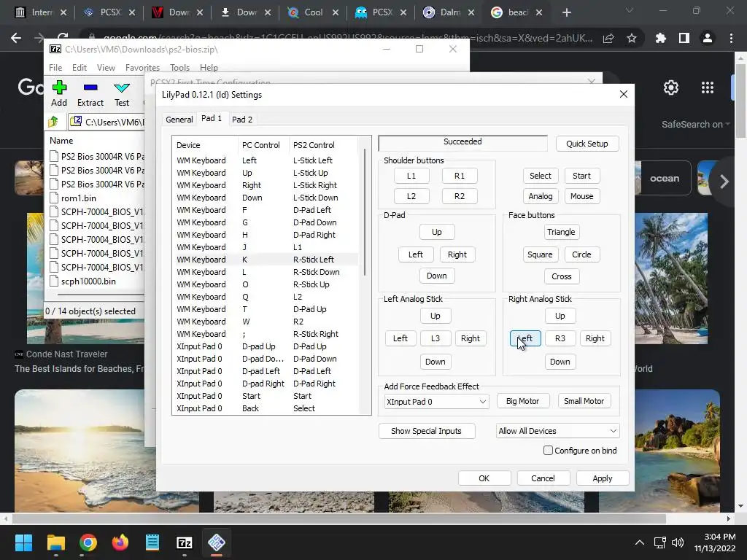Select rom1.bin in 7-Zip
The image size is (747, 560).
click(x=79, y=198)
